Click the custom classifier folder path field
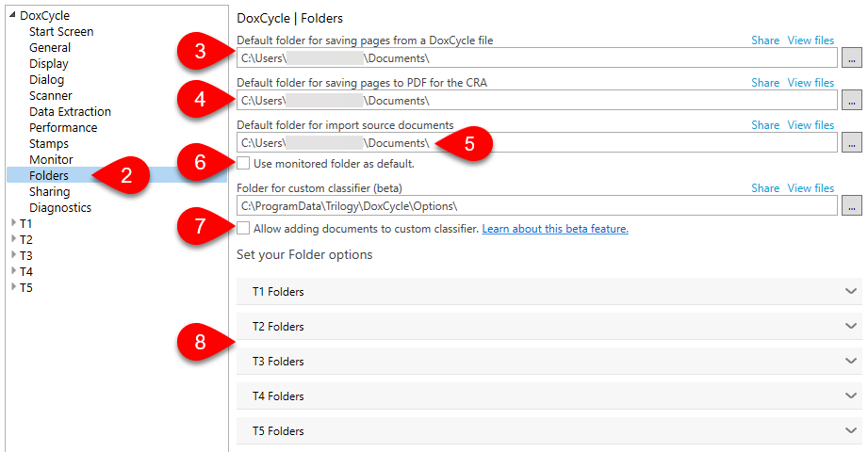 pyautogui.click(x=537, y=206)
